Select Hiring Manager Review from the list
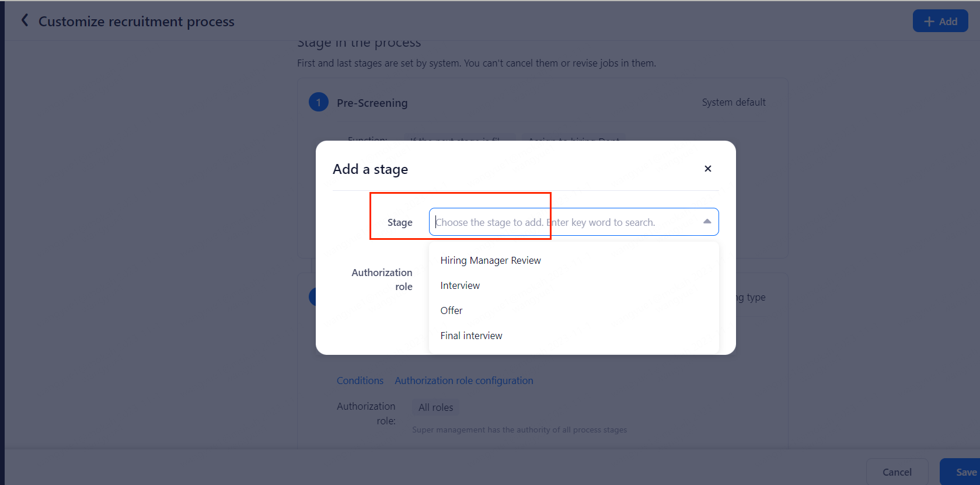 point(490,260)
